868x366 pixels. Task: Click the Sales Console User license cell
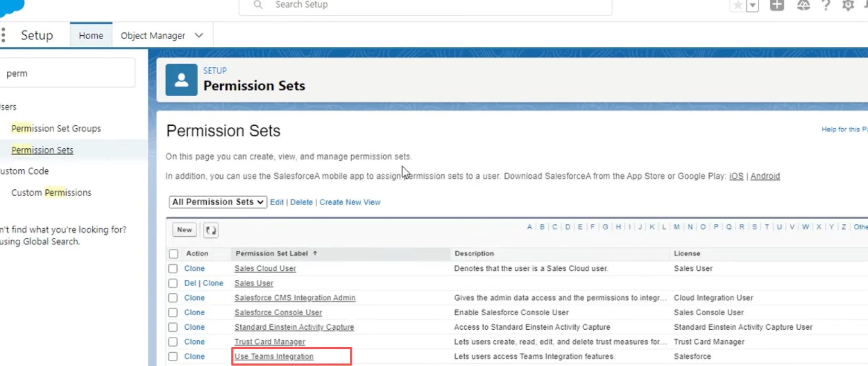pos(709,312)
